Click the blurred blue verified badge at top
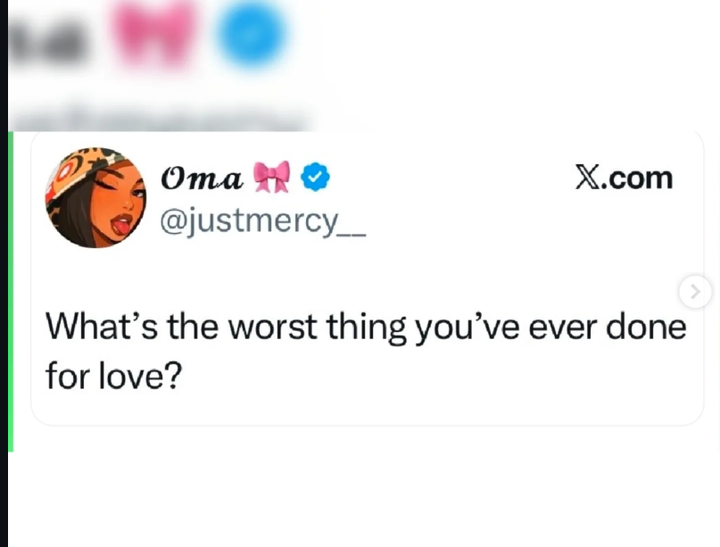720x547 pixels. (252, 35)
